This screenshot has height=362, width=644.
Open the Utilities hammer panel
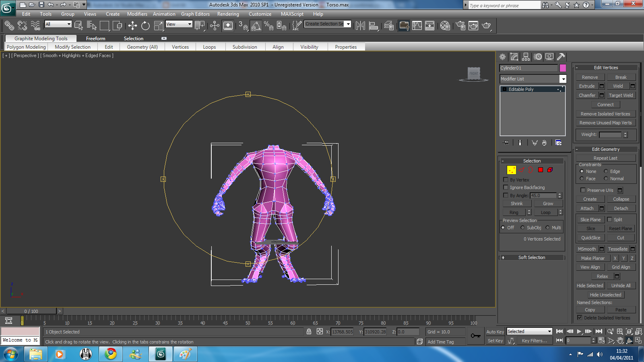(x=561, y=57)
